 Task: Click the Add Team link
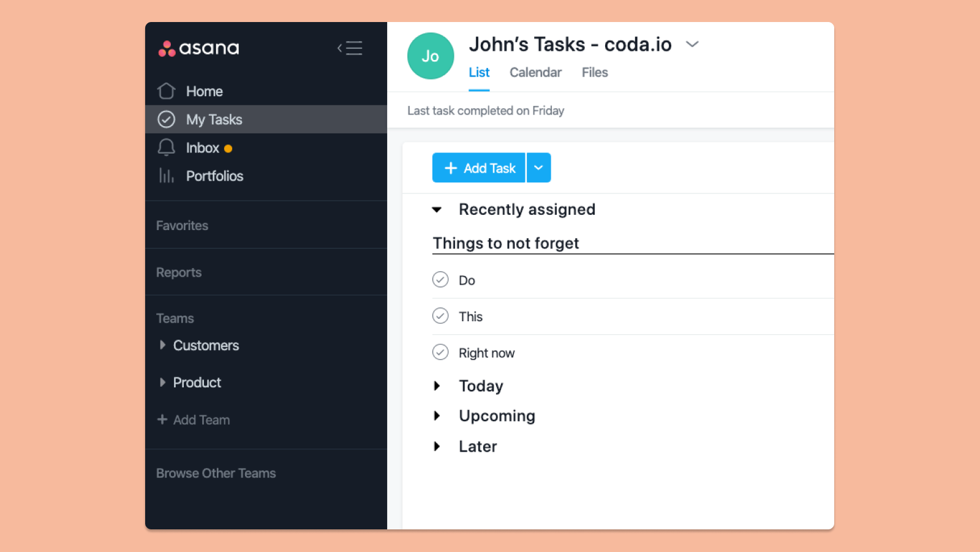click(x=201, y=420)
